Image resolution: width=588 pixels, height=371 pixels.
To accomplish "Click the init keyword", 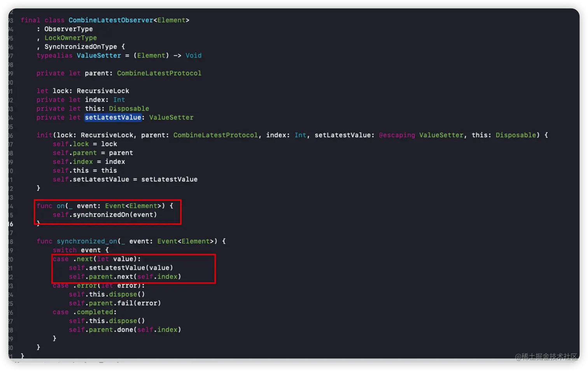I will click(44, 135).
